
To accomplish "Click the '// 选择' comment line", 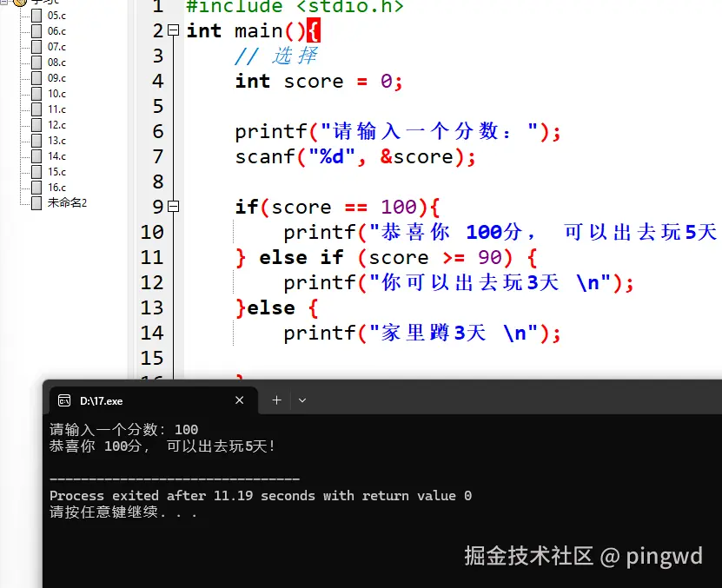I will pyautogui.click(x=275, y=56).
